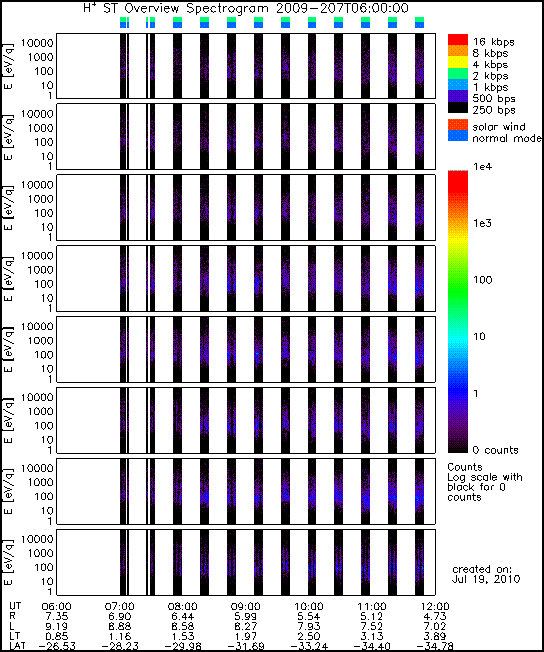Click the LT value 1.53
The image size is (544, 652).
point(182,637)
